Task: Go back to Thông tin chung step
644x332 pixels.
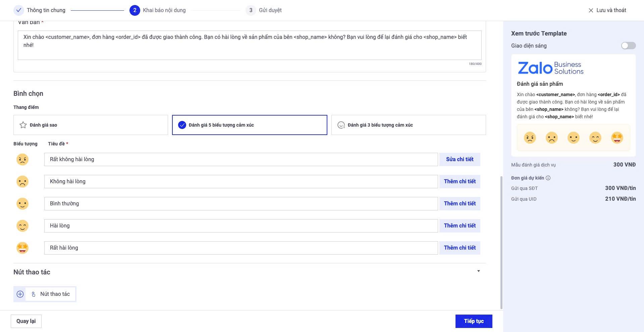Action: point(40,10)
